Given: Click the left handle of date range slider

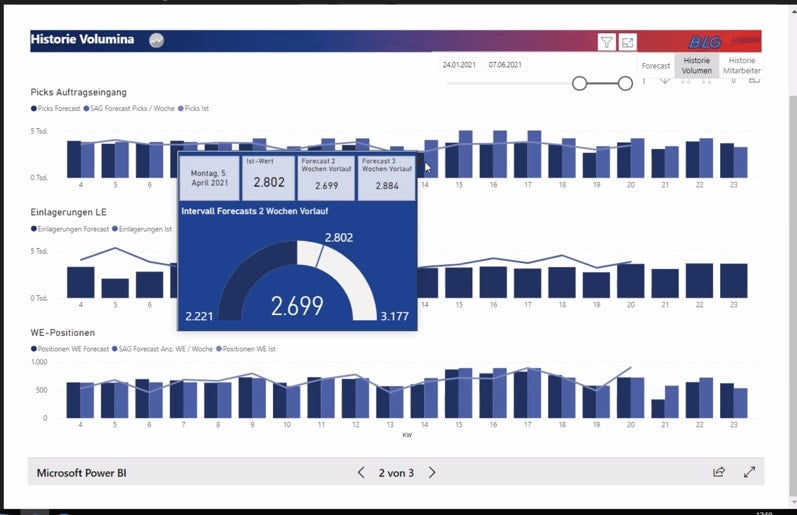Looking at the screenshot, I should (579, 83).
